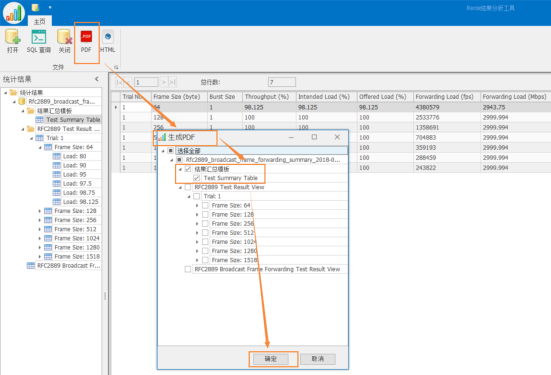
Task: Collapse the 统计结果 root tree node
Action: pos(6,92)
